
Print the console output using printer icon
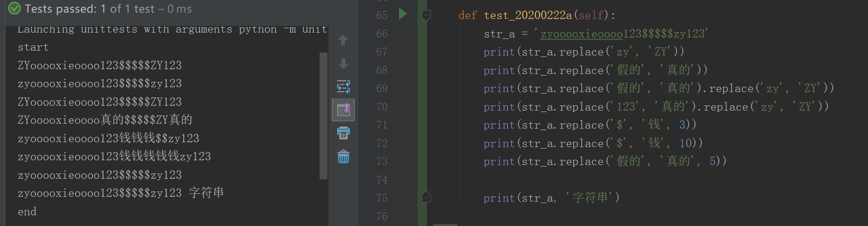pos(343,133)
